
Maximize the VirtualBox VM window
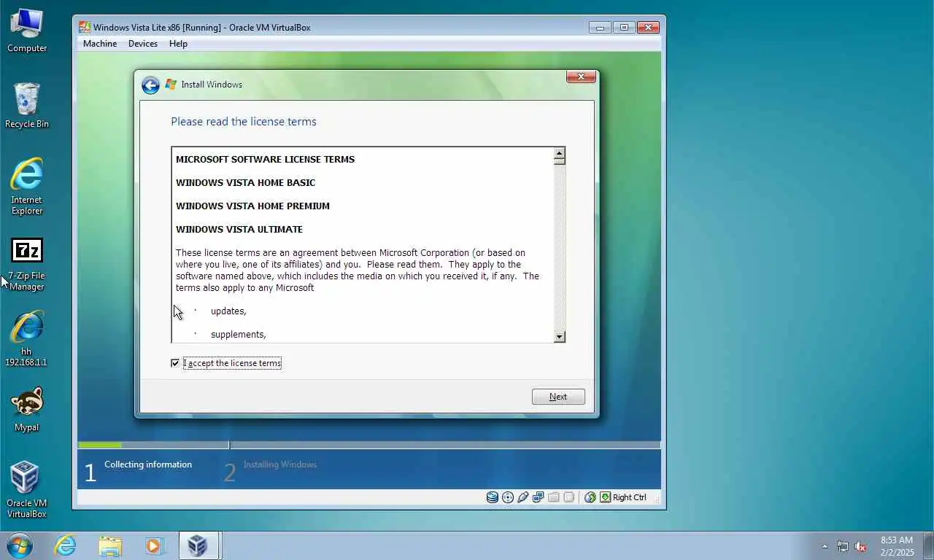(x=624, y=28)
